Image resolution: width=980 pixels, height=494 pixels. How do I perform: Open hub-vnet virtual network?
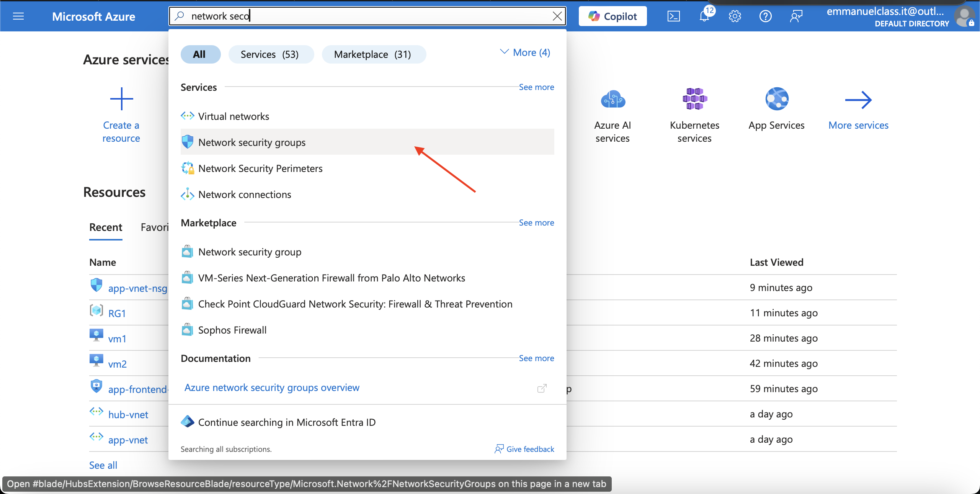(x=128, y=414)
